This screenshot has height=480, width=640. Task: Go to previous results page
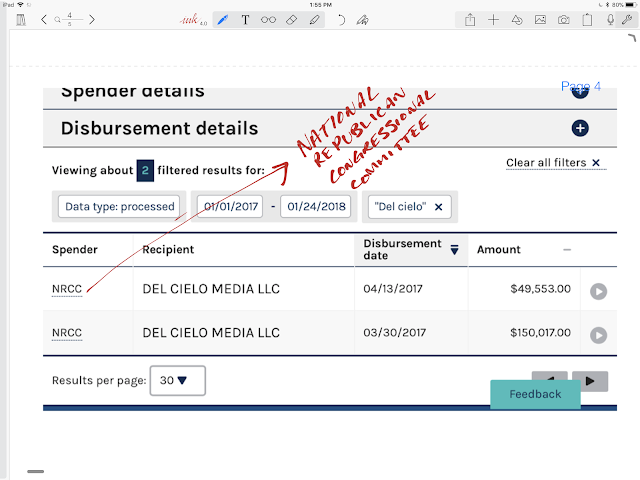point(549,376)
